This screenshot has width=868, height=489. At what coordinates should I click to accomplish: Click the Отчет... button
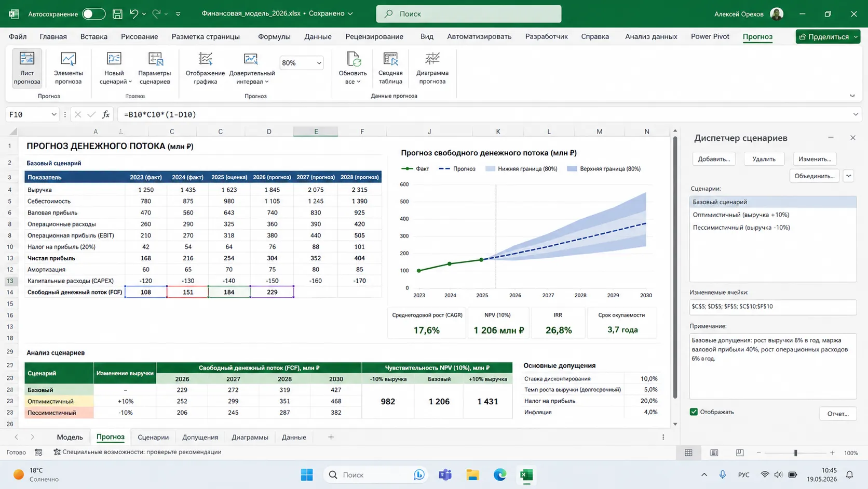[838, 414]
